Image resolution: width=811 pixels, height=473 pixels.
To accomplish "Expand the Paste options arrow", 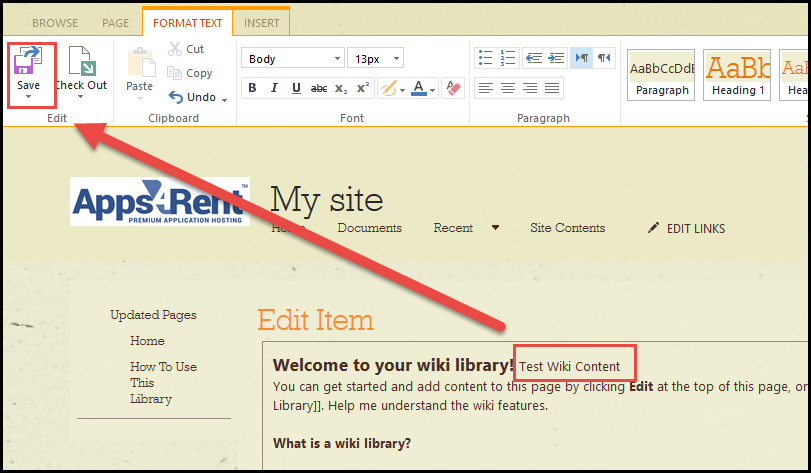I will [x=140, y=98].
